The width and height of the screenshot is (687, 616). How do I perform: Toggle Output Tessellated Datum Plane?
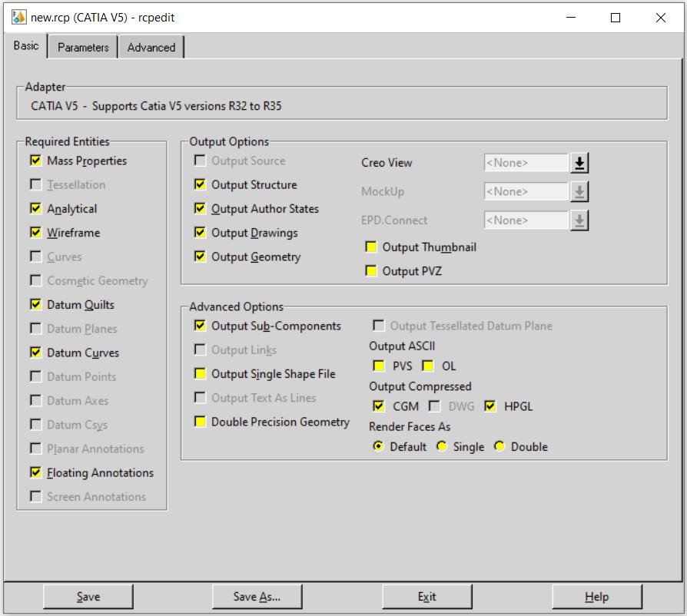click(379, 326)
